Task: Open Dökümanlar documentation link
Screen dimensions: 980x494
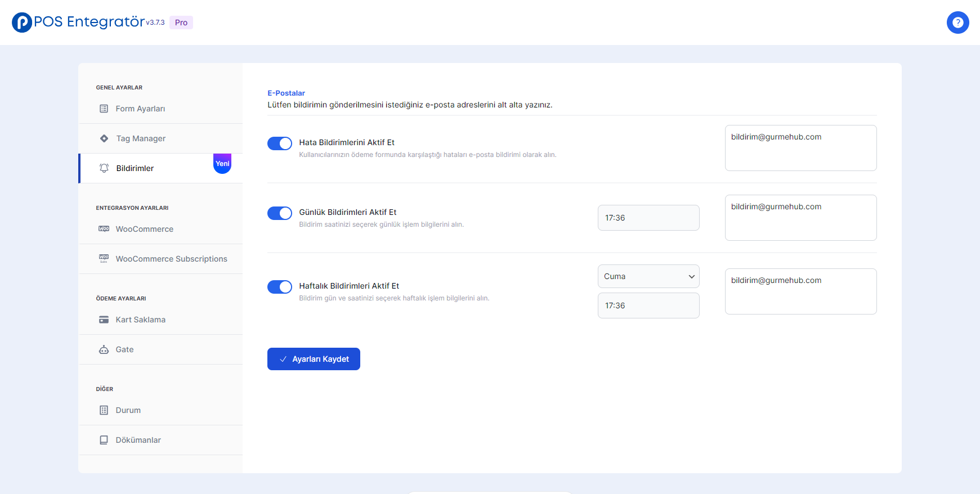Action: (160, 440)
